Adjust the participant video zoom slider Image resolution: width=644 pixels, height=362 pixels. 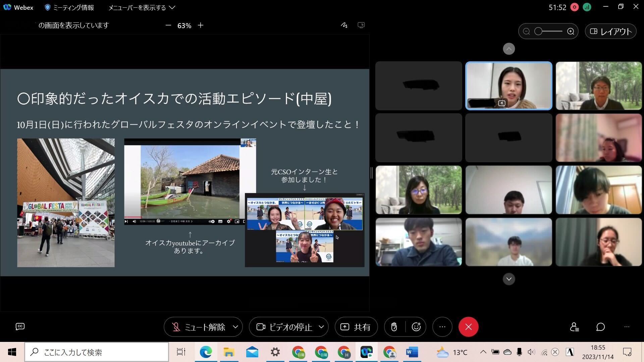[539, 32]
